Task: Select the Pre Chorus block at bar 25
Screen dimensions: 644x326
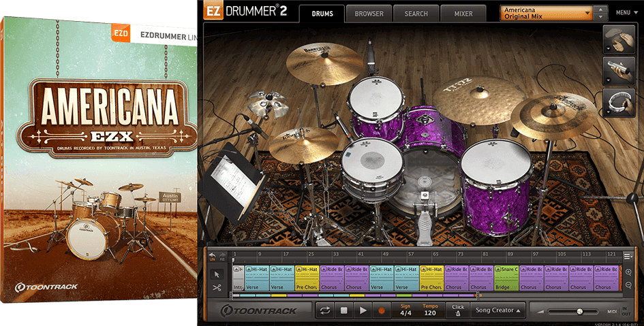Action: (307, 278)
